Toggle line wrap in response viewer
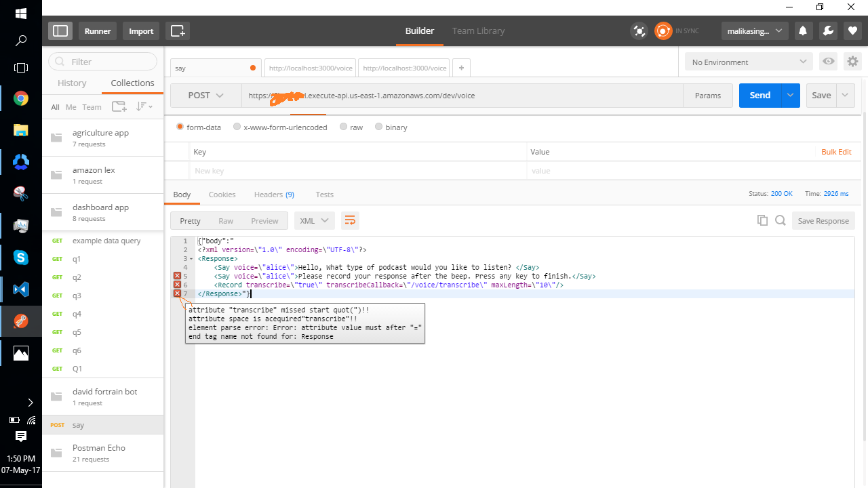Image resolution: width=868 pixels, height=488 pixels. 350,220
